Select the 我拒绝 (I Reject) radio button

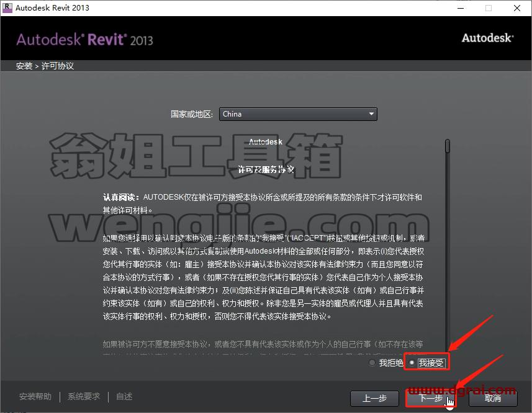point(372,363)
